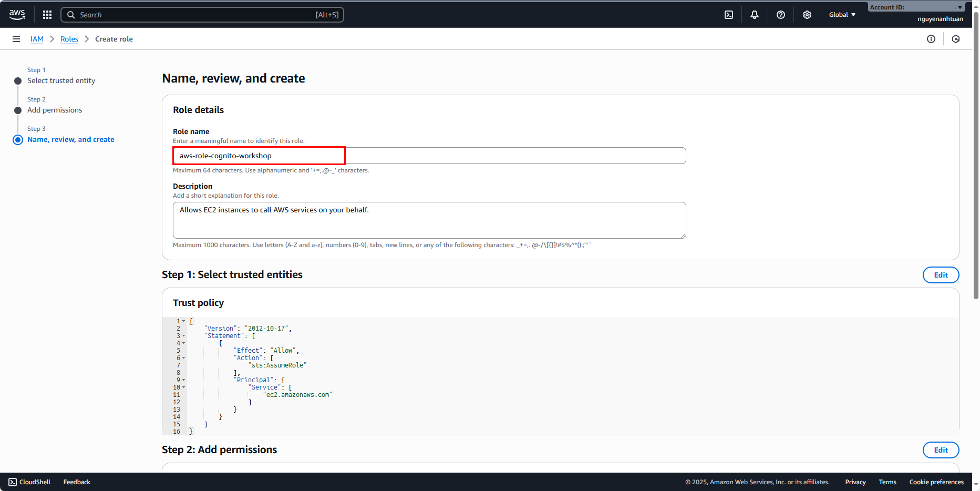Open the services grid menu icon

coord(47,15)
